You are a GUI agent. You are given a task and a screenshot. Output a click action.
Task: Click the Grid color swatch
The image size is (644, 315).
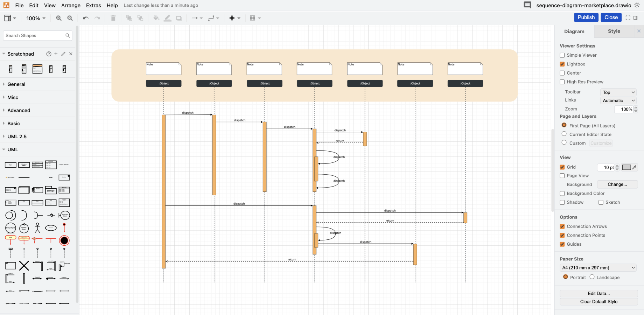pos(626,167)
